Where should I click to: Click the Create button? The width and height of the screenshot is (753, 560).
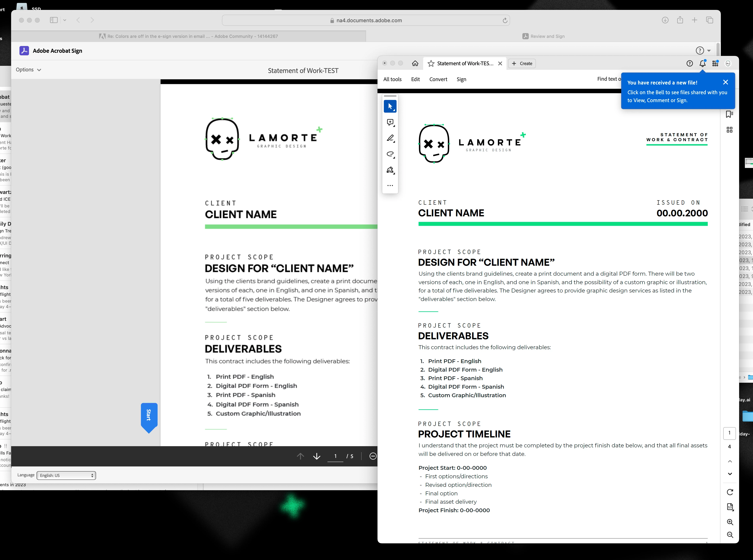coord(522,63)
